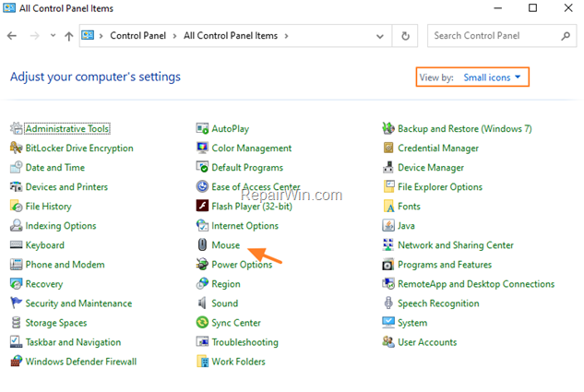The width and height of the screenshot is (584, 392).
Task: Click the Security and Maintenance flag icon
Action: click(x=16, y=303)
